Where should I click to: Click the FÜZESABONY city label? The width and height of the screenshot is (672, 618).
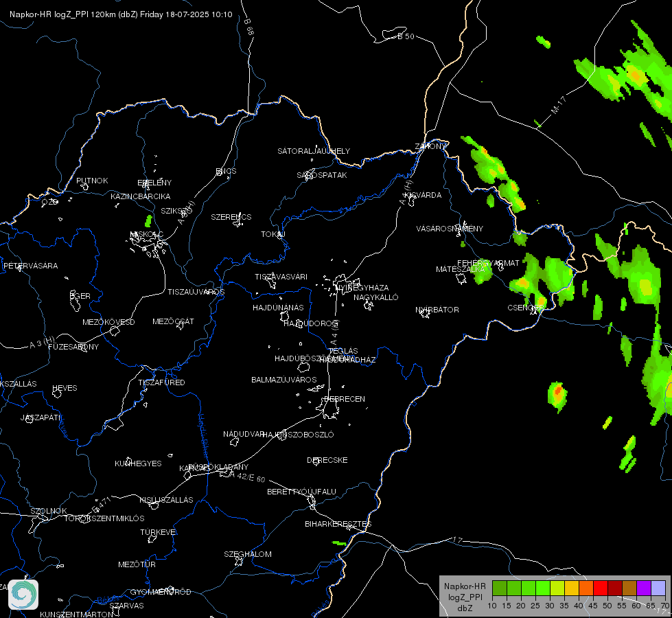pyautogui.click(x=73, y=347)
